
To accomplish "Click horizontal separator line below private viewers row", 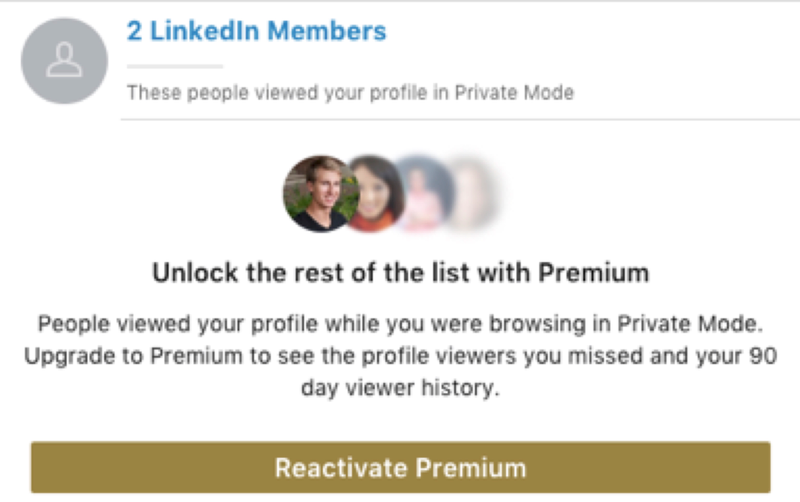I will click(460, 119).
